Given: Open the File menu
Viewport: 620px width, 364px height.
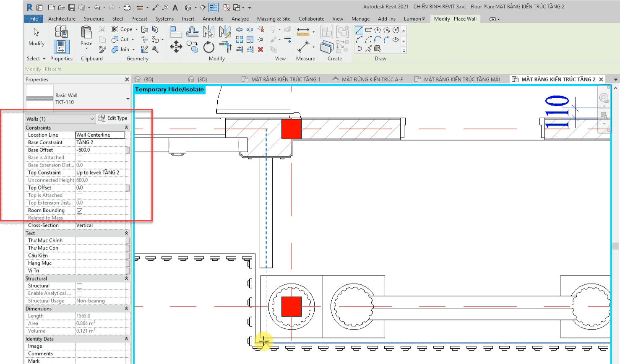Looking at the screenshot, I should [x=34, y=19].
